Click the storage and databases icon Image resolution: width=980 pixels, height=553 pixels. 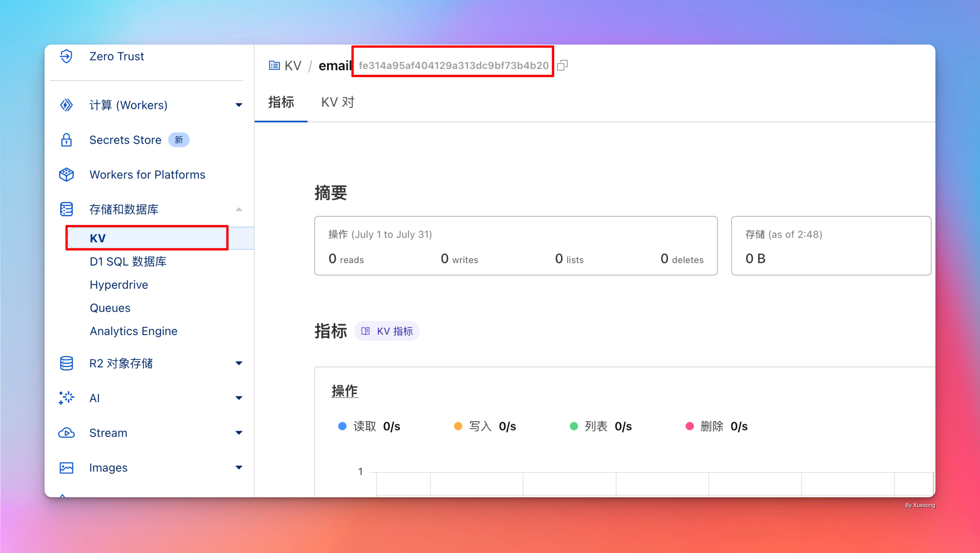66,209
